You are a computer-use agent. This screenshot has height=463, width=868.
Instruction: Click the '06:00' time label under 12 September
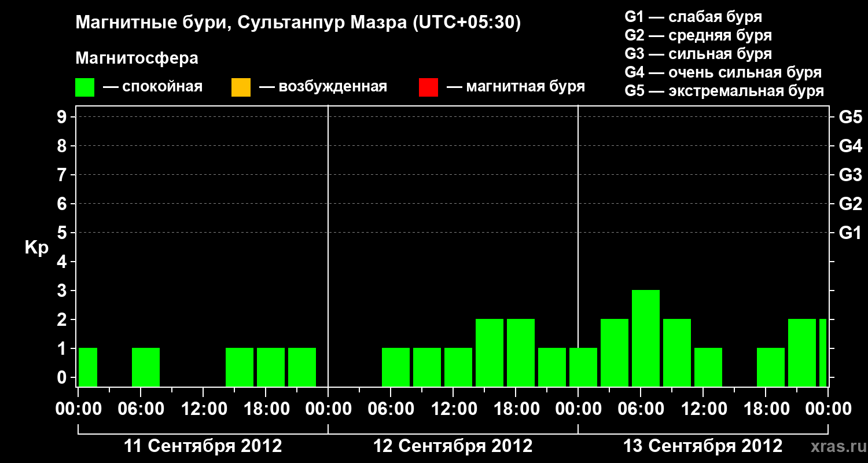391,409
